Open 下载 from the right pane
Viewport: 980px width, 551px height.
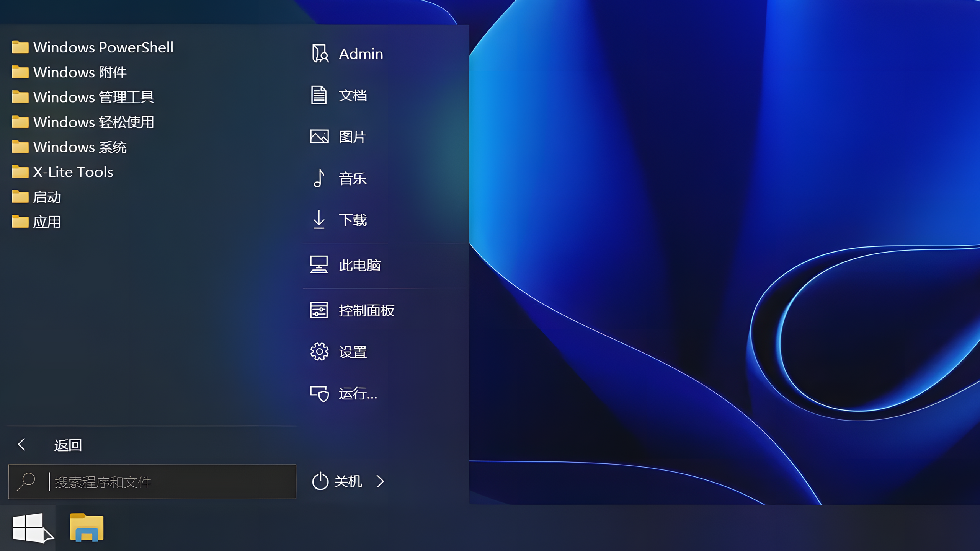pos(353,220)
